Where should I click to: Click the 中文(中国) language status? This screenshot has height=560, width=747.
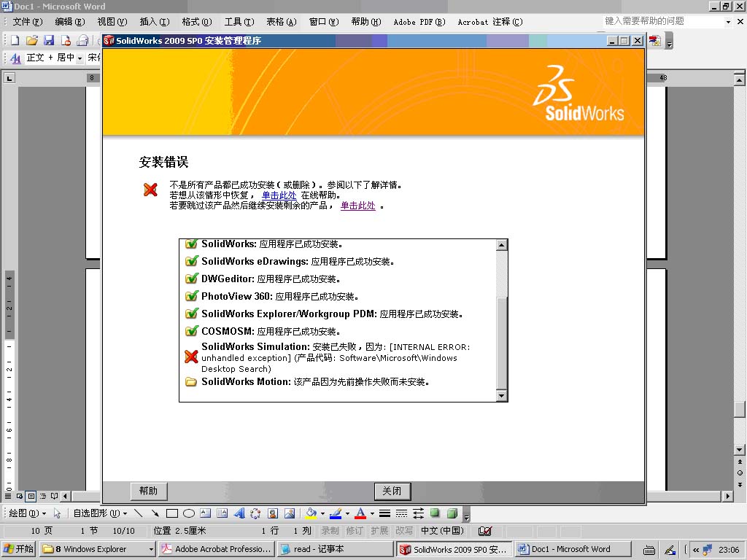click(x=441, y=531)
